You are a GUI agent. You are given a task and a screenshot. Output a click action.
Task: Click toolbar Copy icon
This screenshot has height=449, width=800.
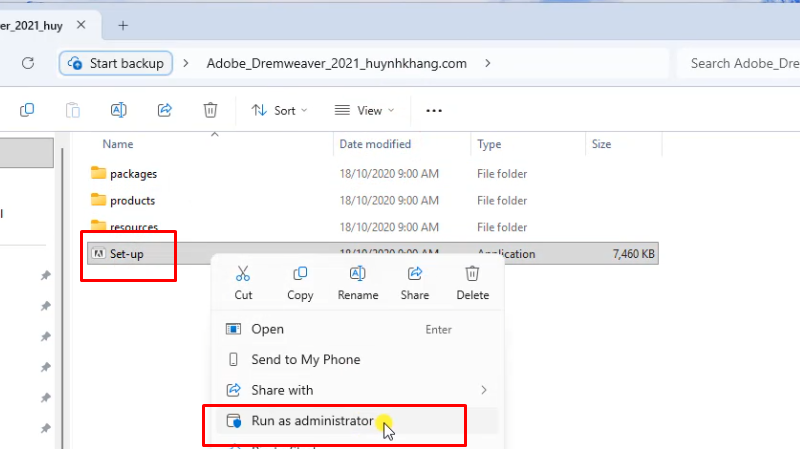coord(27,110)
